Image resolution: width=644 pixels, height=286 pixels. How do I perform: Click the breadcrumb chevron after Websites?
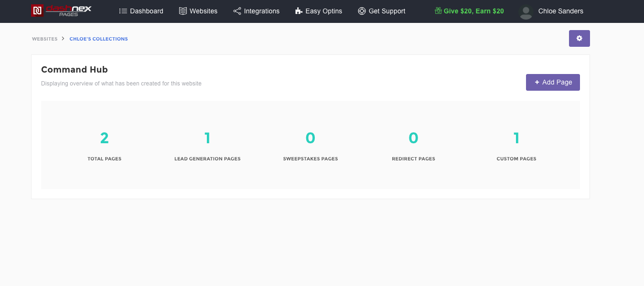[x=63, y=39]
